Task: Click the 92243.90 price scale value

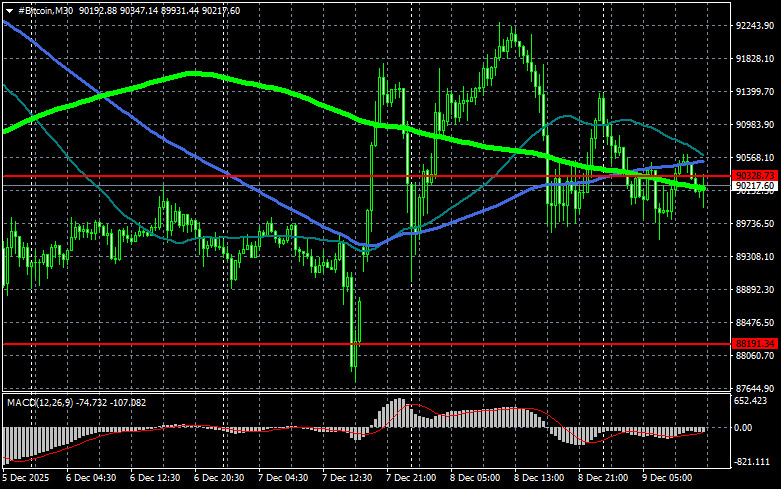Action: [755, 25]
